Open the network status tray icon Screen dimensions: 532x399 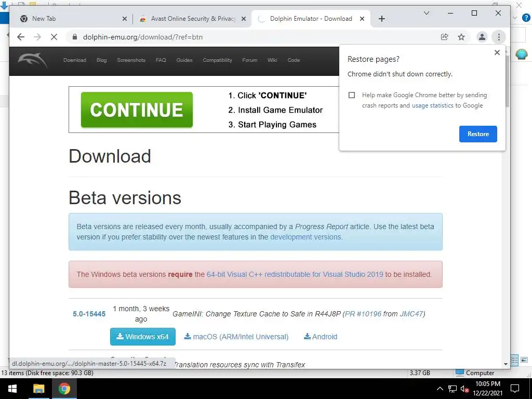pyautogui.click(x=453, y=389)
